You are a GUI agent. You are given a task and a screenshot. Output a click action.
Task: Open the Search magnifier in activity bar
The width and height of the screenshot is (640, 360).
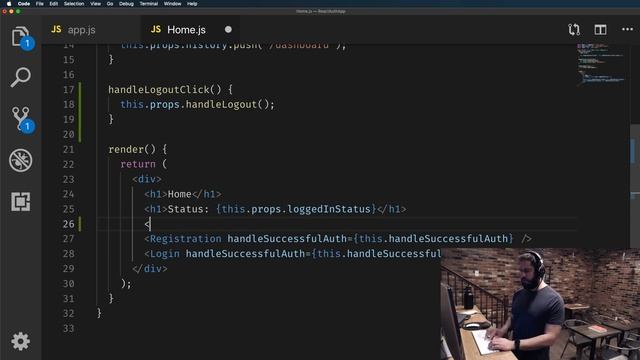point(20,77)
